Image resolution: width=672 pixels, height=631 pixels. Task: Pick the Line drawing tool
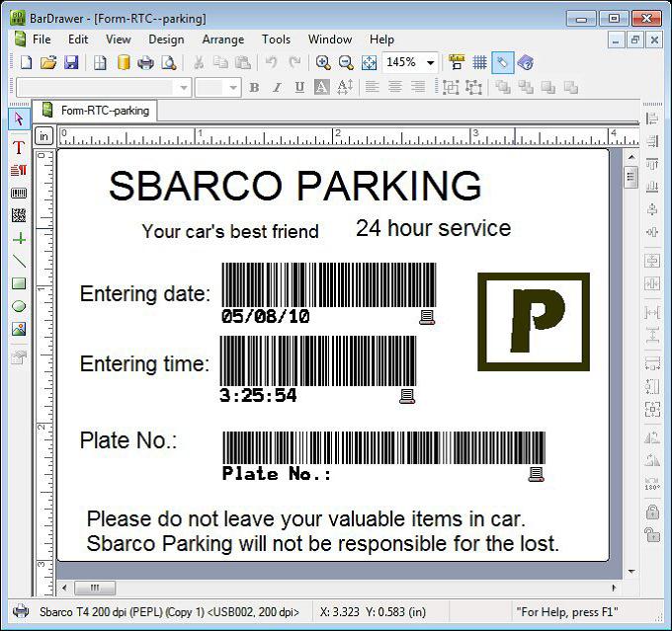pyautogui.click(x=18, y=261)
